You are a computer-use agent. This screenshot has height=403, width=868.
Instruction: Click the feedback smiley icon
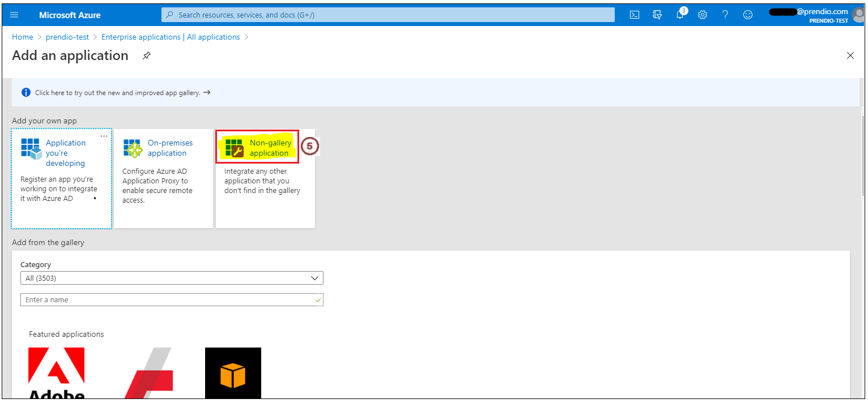coord(748,15)
